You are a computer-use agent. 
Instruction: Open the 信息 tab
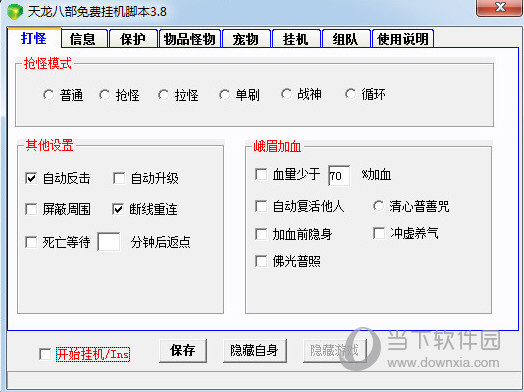pyautogui.click(x=84, y=39)
